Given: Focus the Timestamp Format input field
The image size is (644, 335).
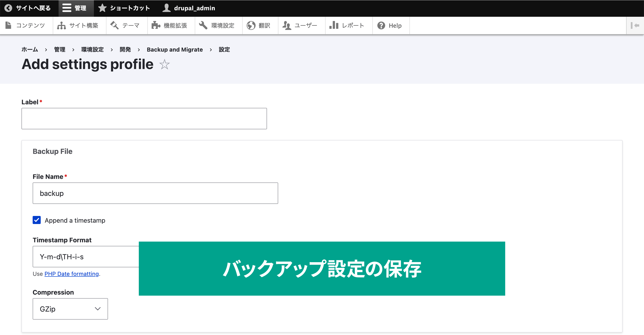Looking at the screenshot, I should tap(86, 257).
